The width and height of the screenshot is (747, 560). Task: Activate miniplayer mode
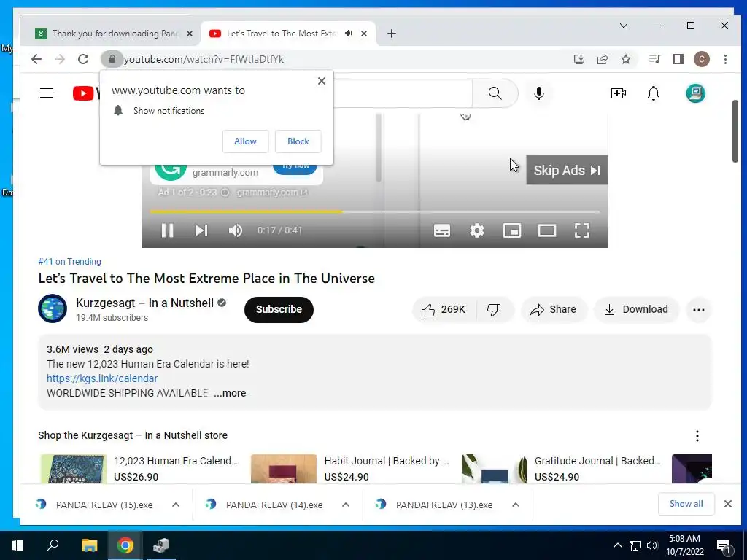point(512,230)
